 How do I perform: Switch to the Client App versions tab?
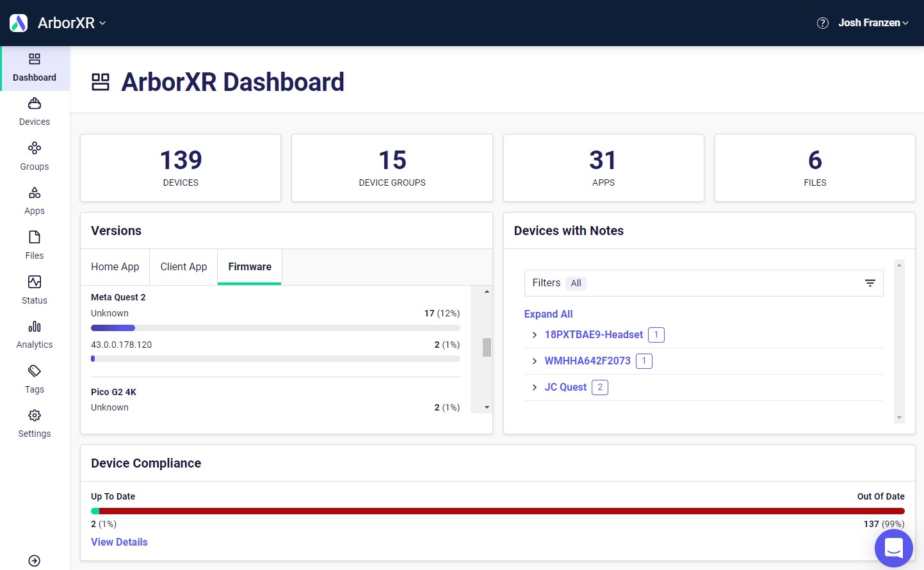184,267
